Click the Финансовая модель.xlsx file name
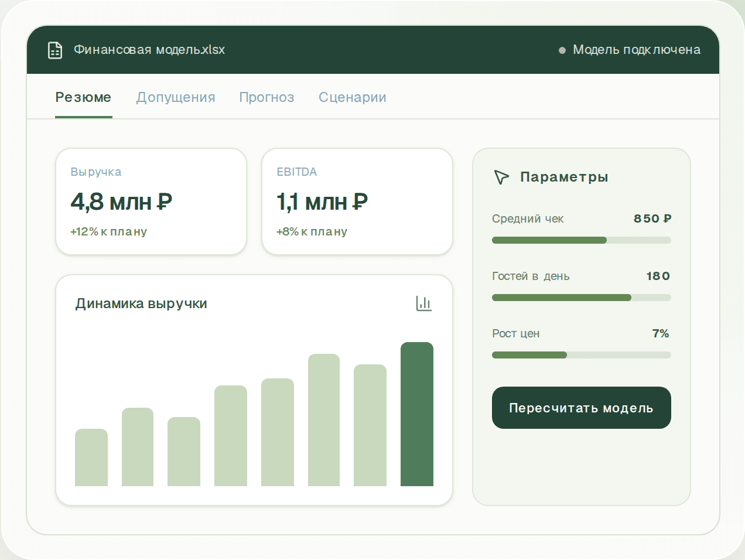 (149, 50)
